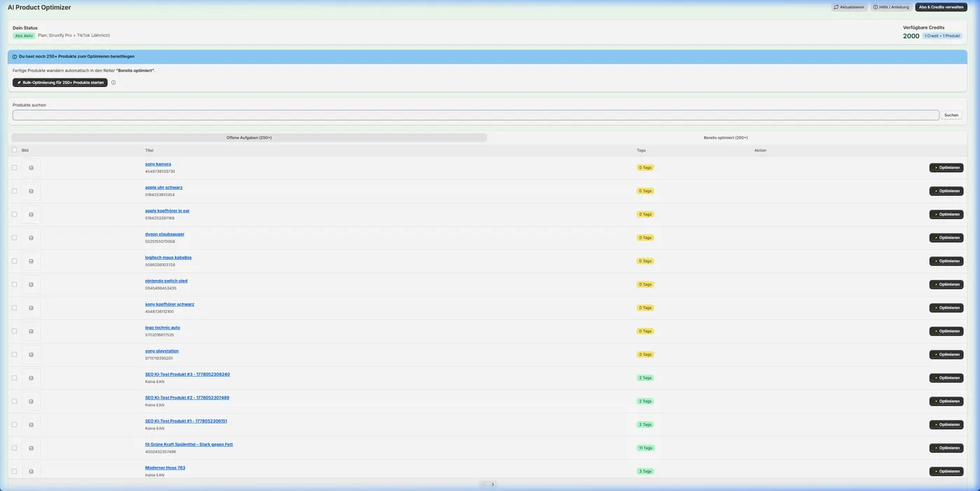The height and width of the screenshot is (491, 980).
Task: Click 2 Tags badge for SEO KI-Test Produkt #2
Action: click(645, 401)
